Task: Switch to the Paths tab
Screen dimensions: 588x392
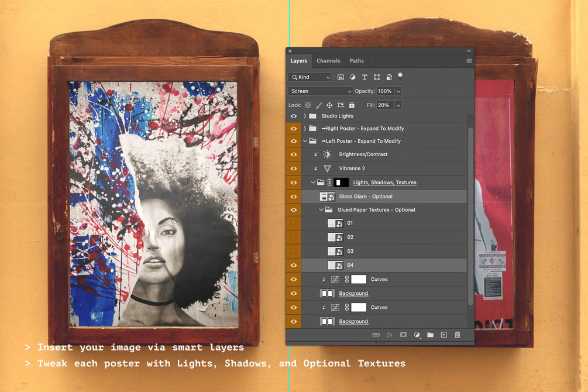Action: (357, 61)
